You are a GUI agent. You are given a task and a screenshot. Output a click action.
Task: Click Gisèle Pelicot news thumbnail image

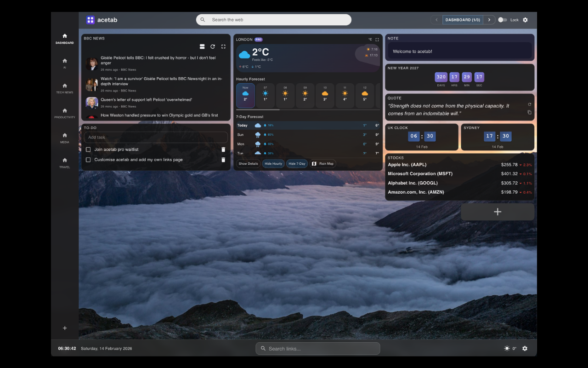click(92, 63)
